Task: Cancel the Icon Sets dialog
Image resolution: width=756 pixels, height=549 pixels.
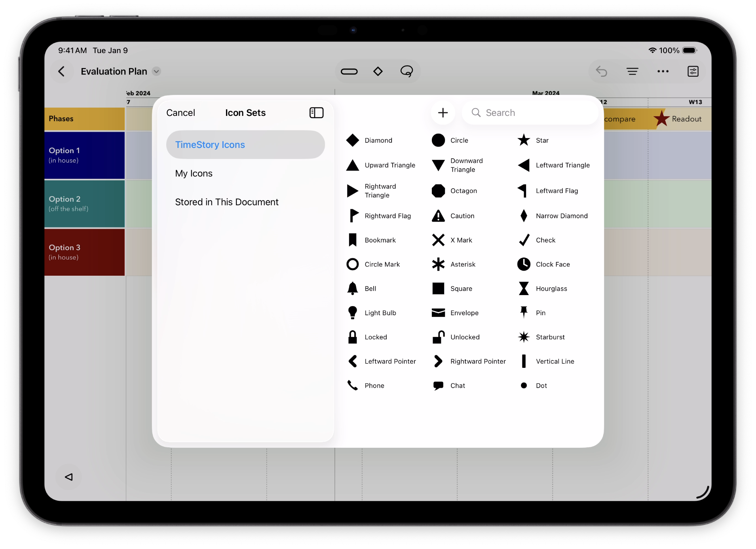Action: [x=180, y=113]
